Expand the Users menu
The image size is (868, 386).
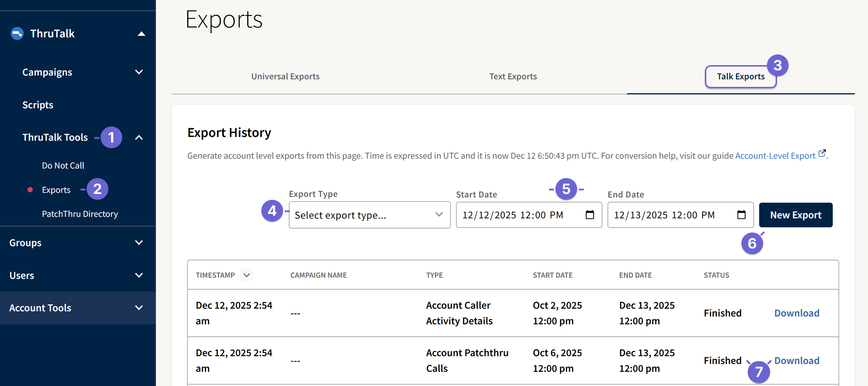coord(138,275)
